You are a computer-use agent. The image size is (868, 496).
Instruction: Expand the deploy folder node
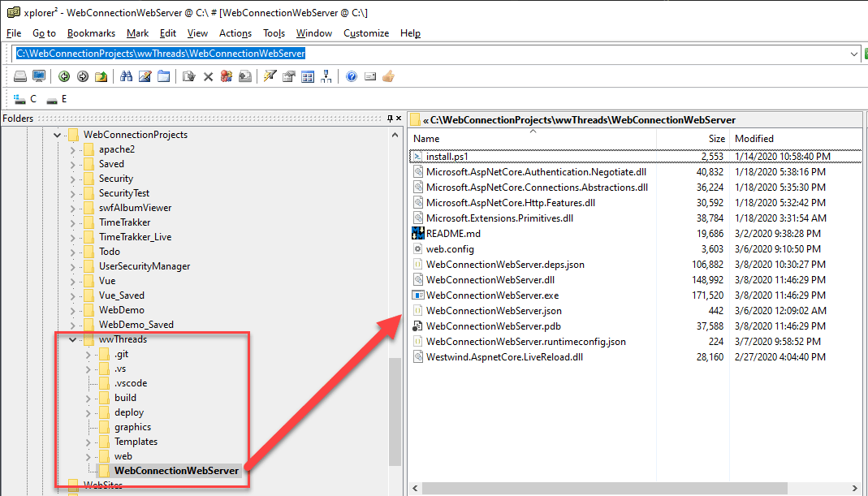tap(88, 412)
